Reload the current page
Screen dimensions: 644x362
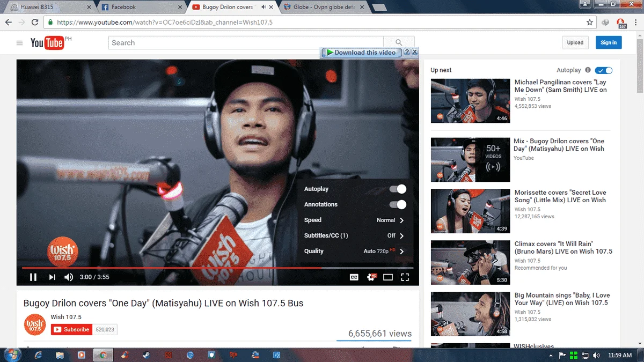pyautogui.click(x=35, y=23)
